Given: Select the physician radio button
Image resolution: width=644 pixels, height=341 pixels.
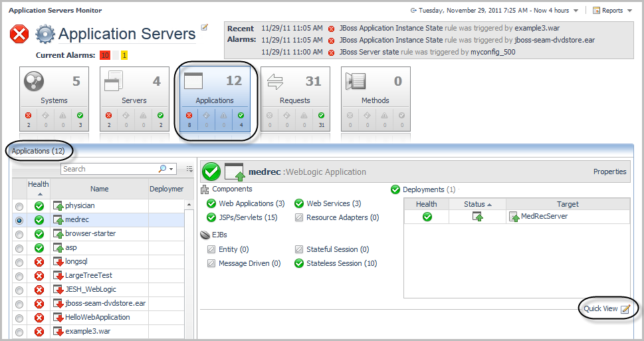Looking at the screenshot, I should coord(19,206).
